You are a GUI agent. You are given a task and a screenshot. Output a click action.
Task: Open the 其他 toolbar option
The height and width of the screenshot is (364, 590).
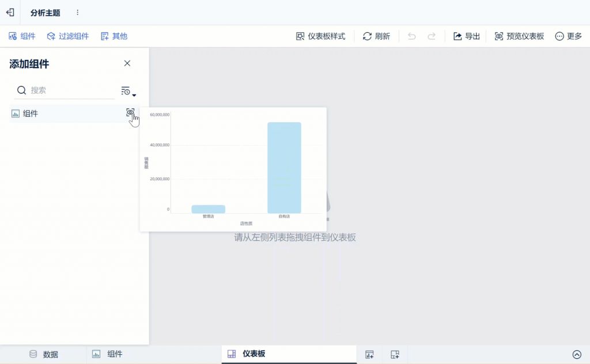tap(114, 36)
